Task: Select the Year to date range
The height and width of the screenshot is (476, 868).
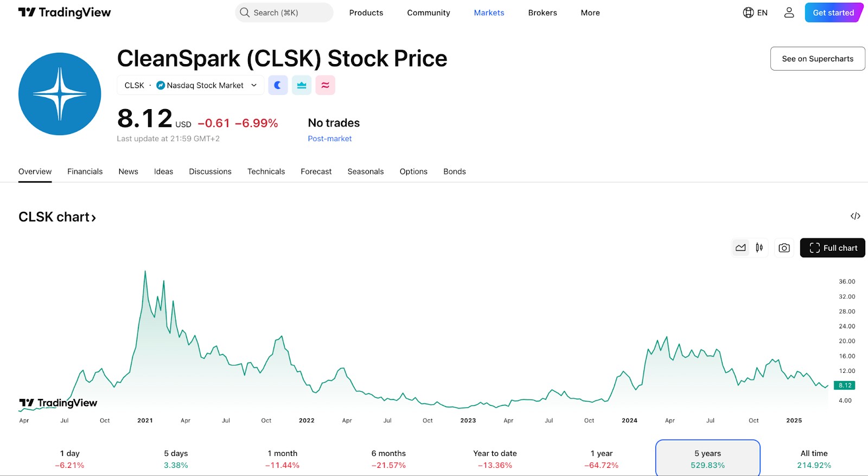Action: pyautogui.click(x=495, y=459)
